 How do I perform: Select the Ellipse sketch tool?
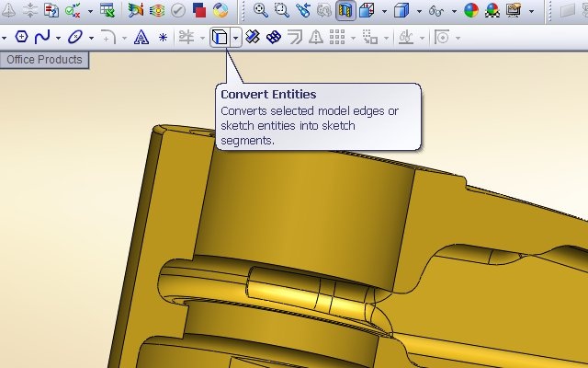(75, 37)
